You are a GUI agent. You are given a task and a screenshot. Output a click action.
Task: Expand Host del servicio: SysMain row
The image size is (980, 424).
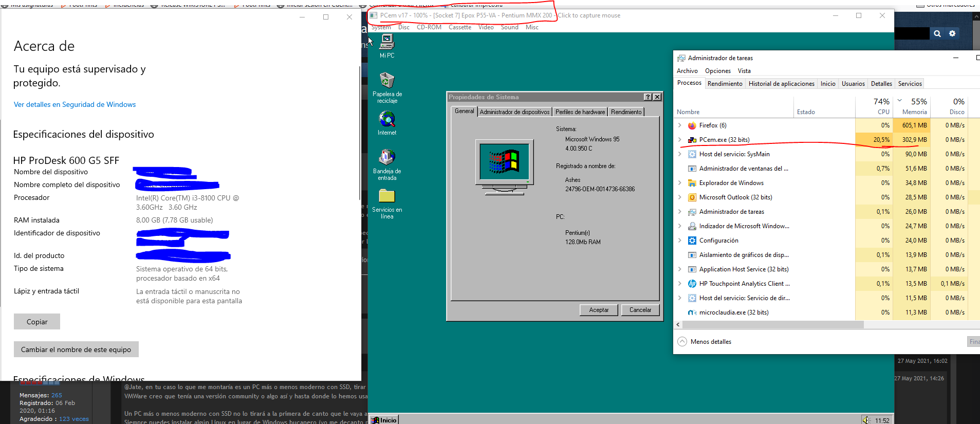coord(679,154)
